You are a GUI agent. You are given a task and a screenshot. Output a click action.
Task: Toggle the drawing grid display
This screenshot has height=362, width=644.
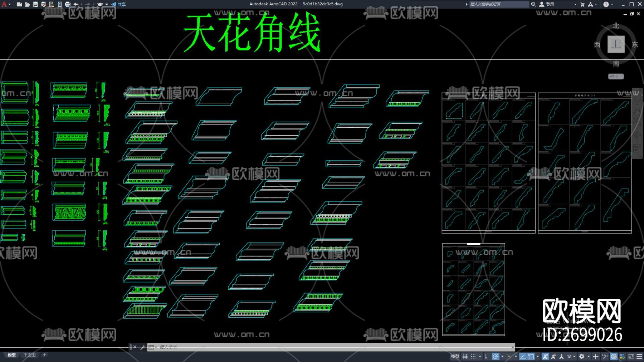[x=465, y=356]
